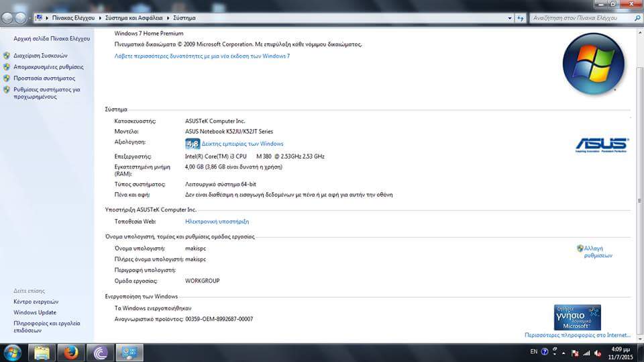This screenshot has width=644, height=362.
Task: Click the shield icon beside Ρυθμίσεις συστήματος για προχωρημένους
Action: (7, 90)
